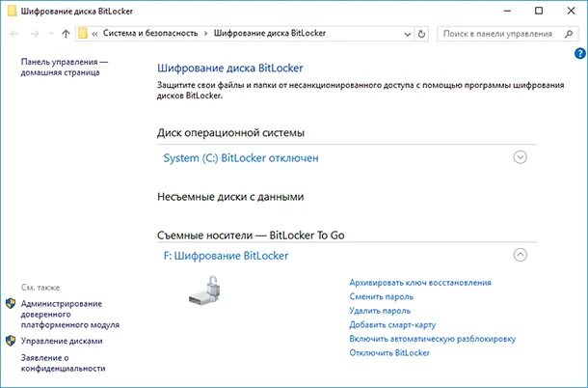Click the shield icon beside Управление дисками
588x388 pixels.
coord(11,341)
